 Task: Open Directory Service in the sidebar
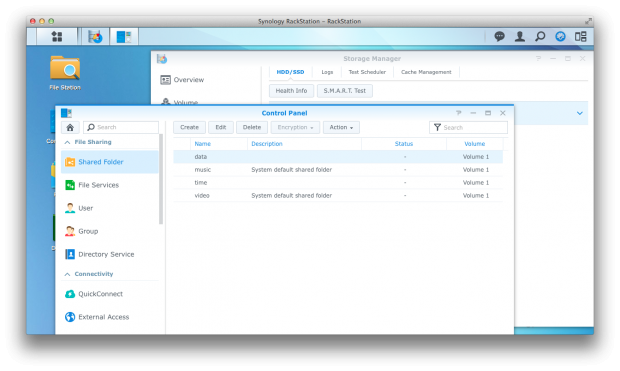coord(110,254)
